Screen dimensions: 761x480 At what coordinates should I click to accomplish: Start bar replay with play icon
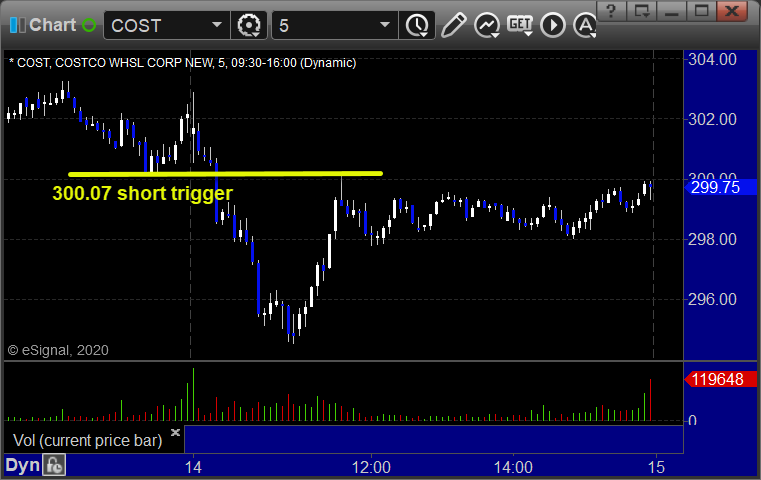(553, 25)
